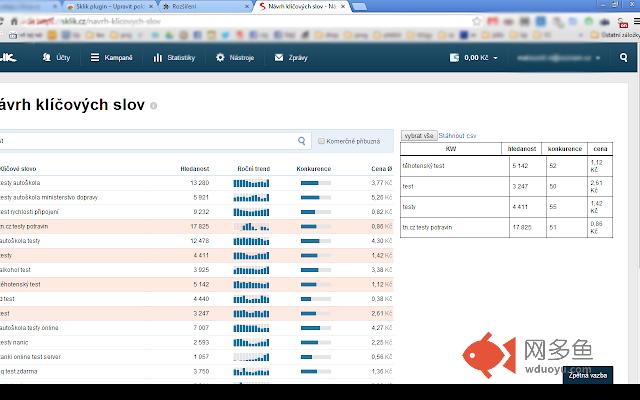The image size is (640, 400).
Task: Click the search magnifier icon in top navigation
Action: [623, 58]
